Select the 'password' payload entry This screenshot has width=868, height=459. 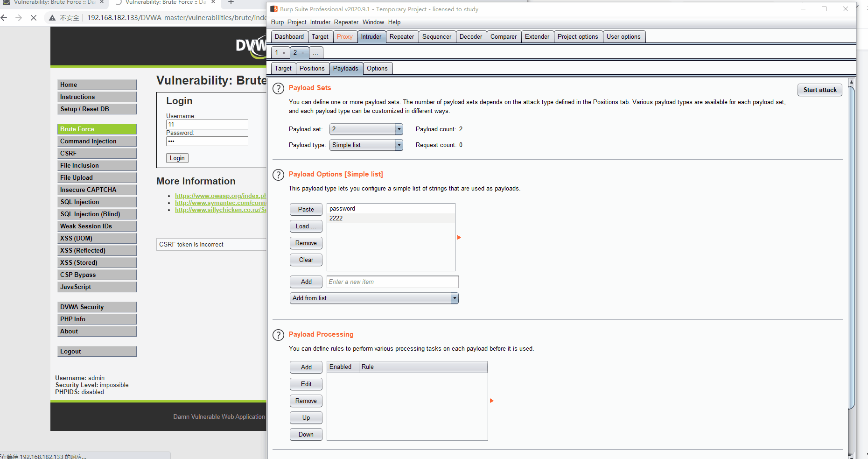391,209
